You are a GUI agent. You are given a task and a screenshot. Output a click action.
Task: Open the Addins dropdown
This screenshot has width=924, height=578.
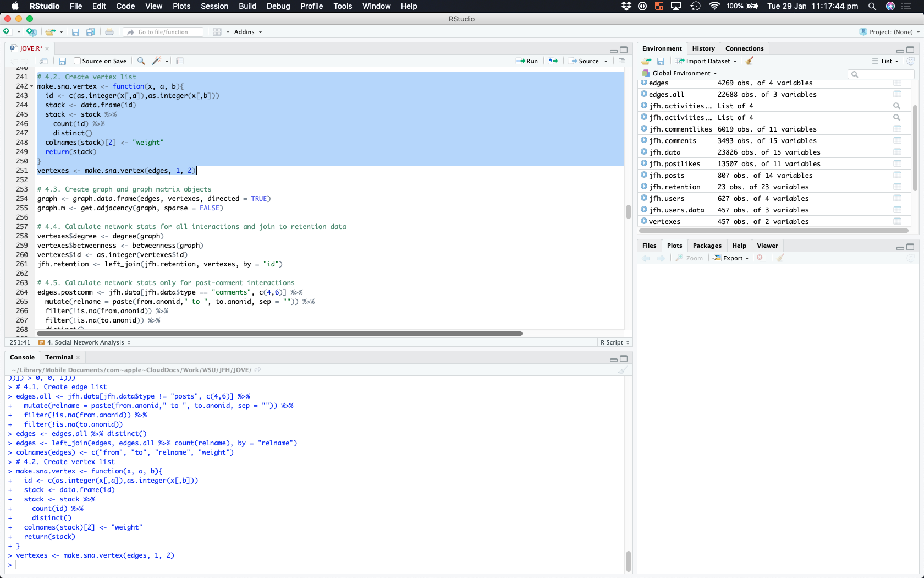[248, 32]
